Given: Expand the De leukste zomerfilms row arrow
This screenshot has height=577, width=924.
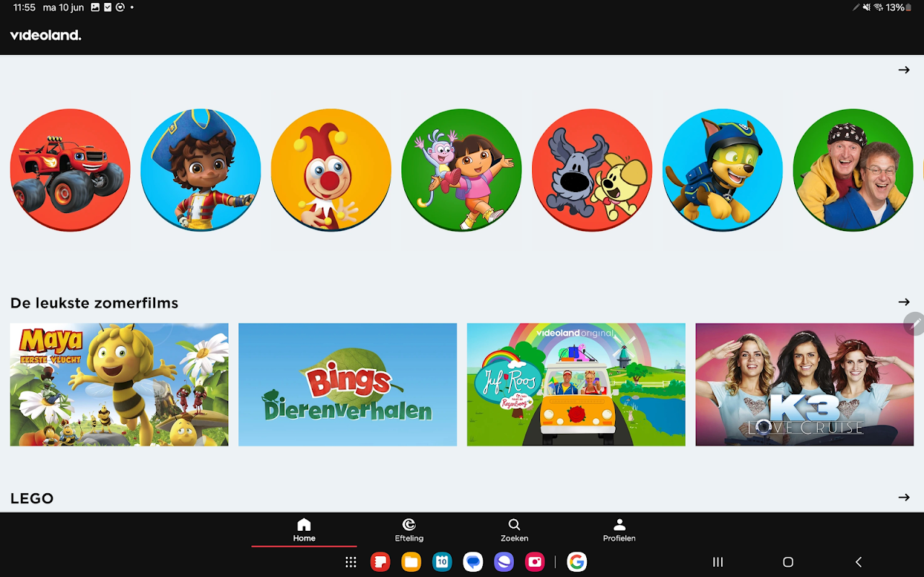Looking at the screenshot, I should coord(904,302).
